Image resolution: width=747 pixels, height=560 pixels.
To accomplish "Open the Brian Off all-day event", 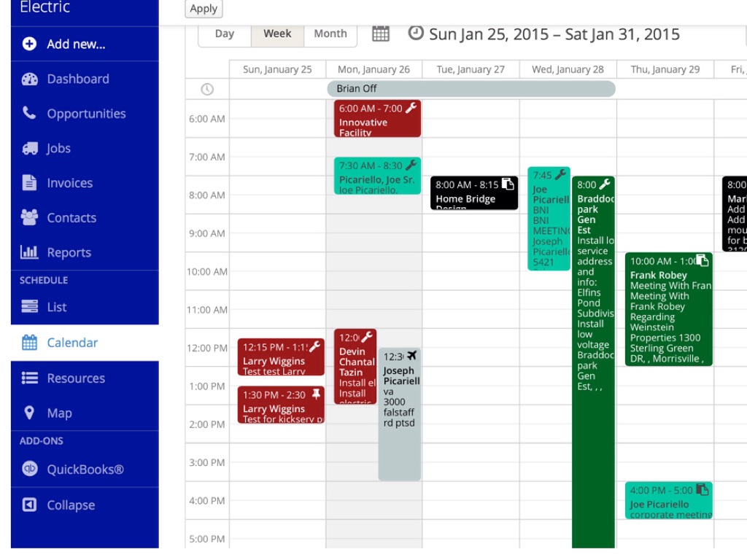I will coord(471,89).
